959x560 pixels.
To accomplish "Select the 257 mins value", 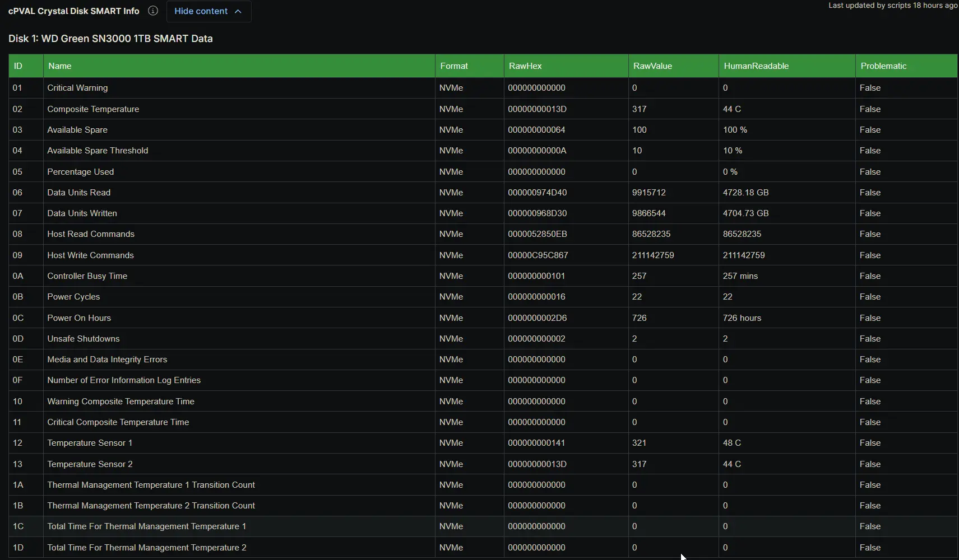I will point(740,276).
